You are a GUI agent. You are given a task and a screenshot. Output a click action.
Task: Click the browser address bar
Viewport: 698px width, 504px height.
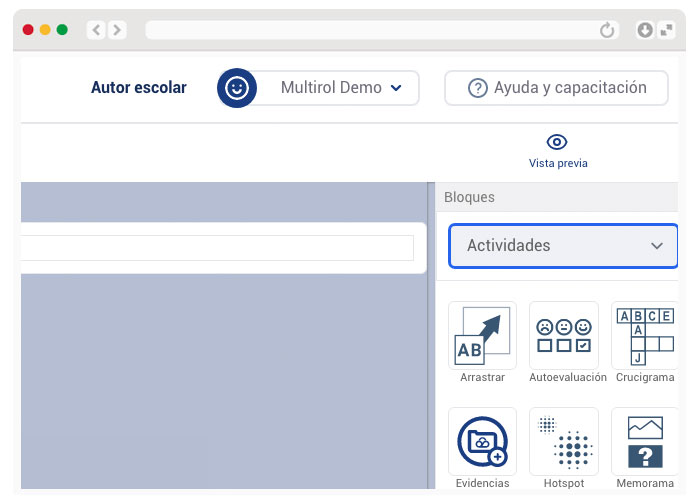[x=370, y=30]
